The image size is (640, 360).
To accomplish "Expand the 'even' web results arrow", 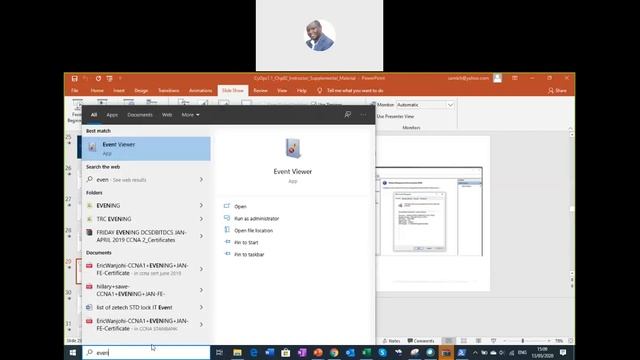I will click(201, 180).
